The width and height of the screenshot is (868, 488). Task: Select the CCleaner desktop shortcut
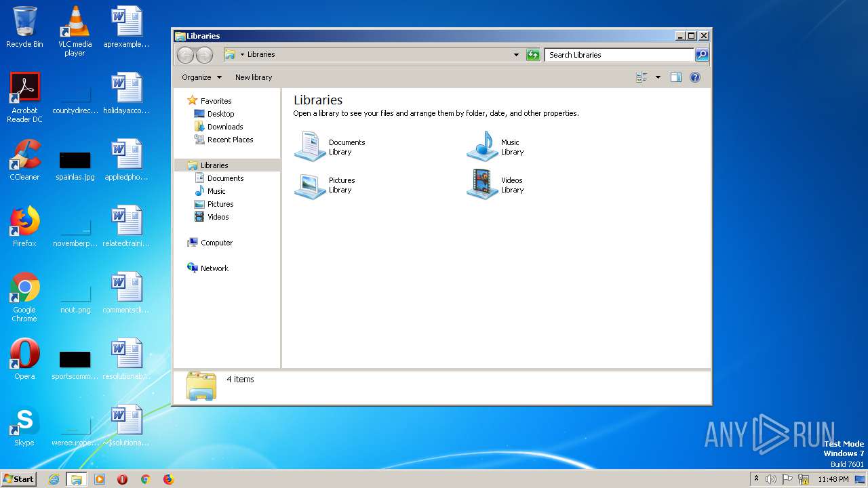(24, 160)
